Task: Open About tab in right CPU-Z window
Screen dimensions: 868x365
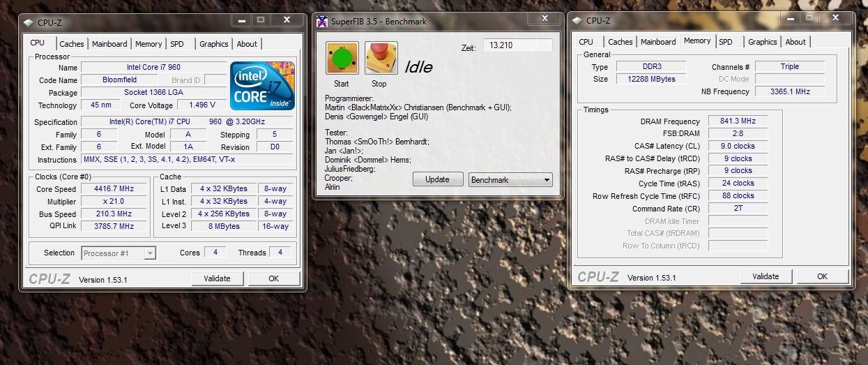Action: tap(795, 42)
